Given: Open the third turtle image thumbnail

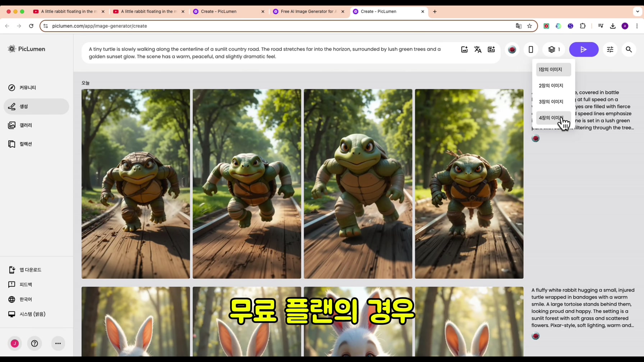Looking at the screenshot, I should tap(358, 184).
